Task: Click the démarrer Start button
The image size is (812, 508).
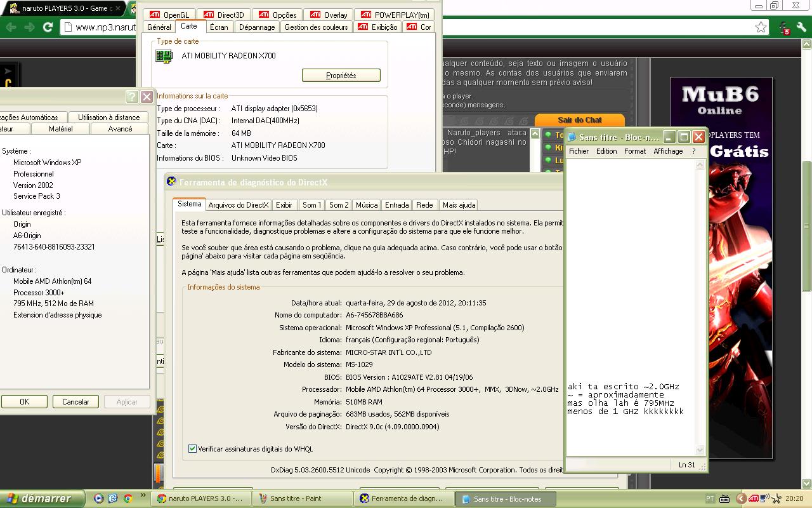Action: pos(42,498)
